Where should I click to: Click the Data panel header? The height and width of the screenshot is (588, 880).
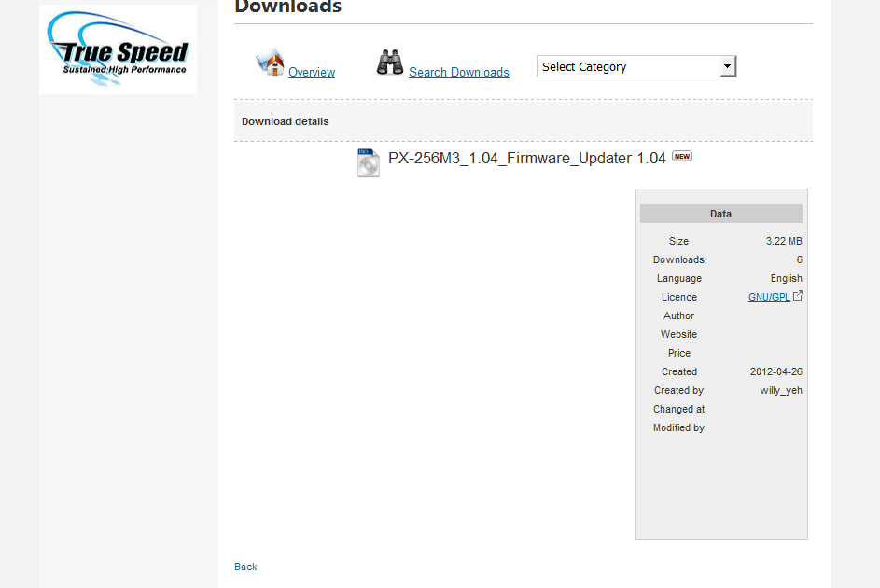point(721,214)
